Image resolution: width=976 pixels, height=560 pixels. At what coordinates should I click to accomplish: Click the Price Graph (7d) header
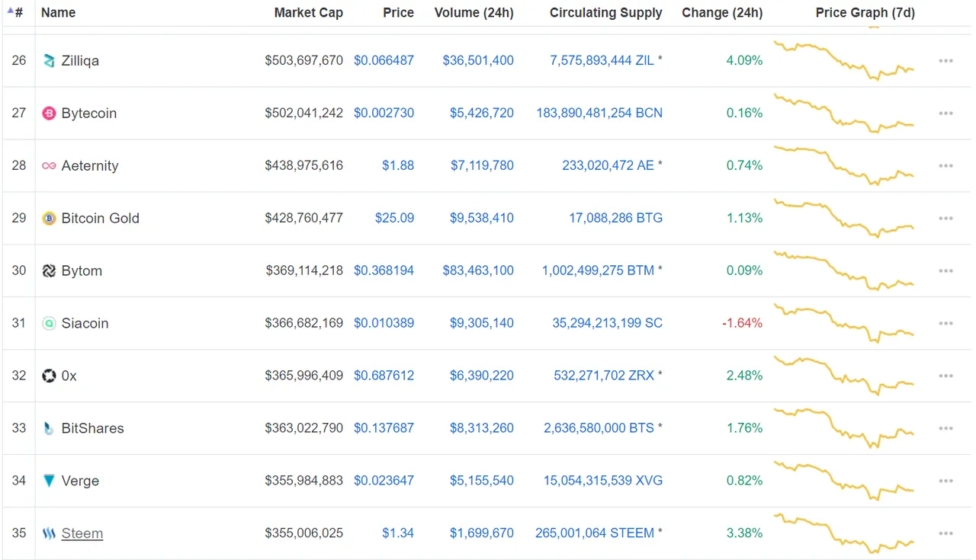[865, 13]
